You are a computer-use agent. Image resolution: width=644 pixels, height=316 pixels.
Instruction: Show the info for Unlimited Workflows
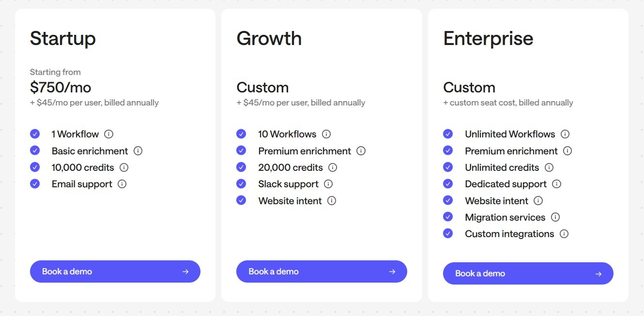565,134
